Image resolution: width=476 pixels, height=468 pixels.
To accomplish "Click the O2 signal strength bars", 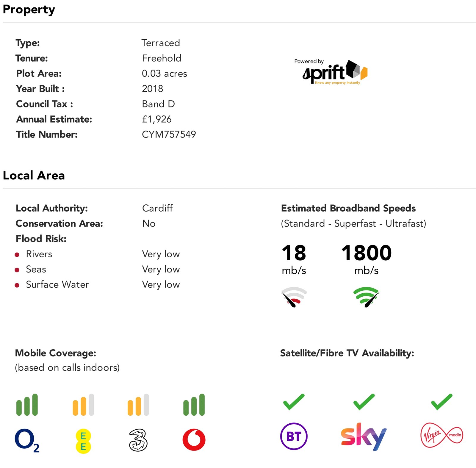I will (27, 405).
